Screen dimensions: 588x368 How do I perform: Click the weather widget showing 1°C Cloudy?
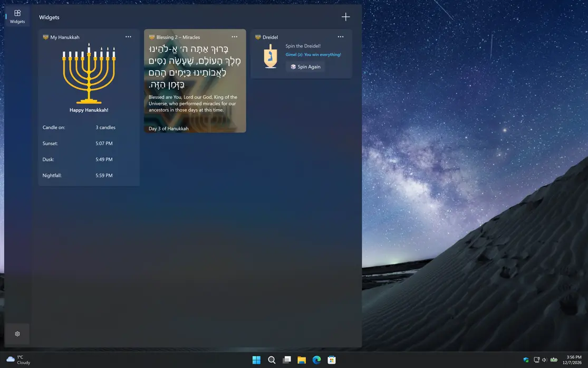pos(16,360)
